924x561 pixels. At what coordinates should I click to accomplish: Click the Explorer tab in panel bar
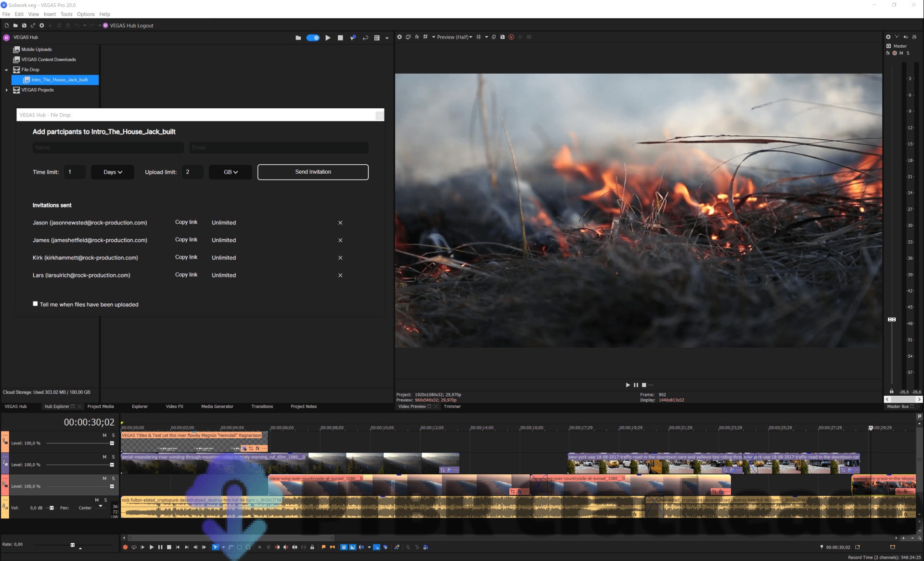pyautogui.click(x=138, y=406)
